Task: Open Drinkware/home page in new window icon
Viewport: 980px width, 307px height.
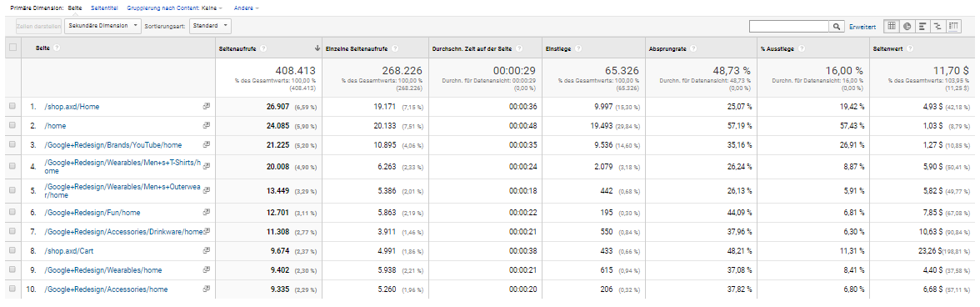Action: [207, 231]
